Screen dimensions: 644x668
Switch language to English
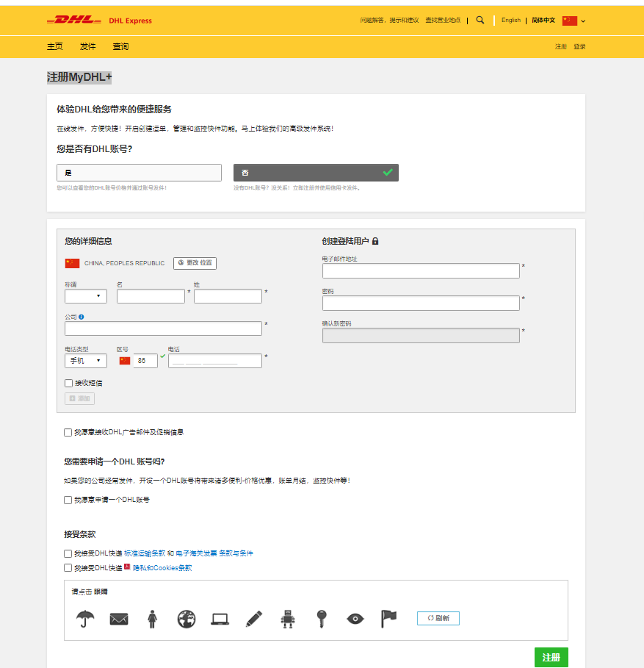click(x=511, y=21)
